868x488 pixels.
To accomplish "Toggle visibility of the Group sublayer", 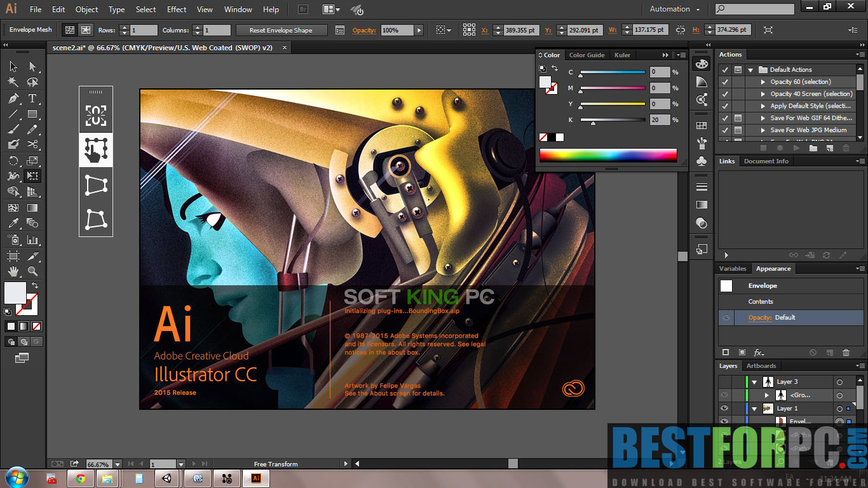I will pyautogui.click(x=724, y=395).
